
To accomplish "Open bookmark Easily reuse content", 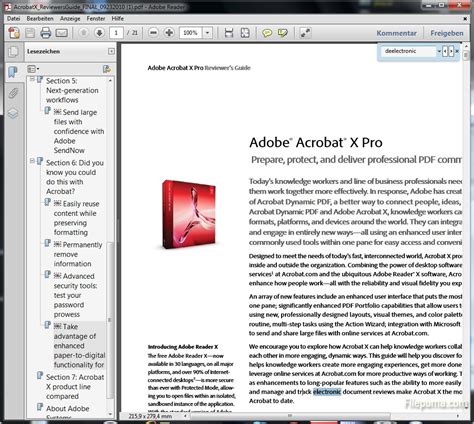I will tap(76, 218).
